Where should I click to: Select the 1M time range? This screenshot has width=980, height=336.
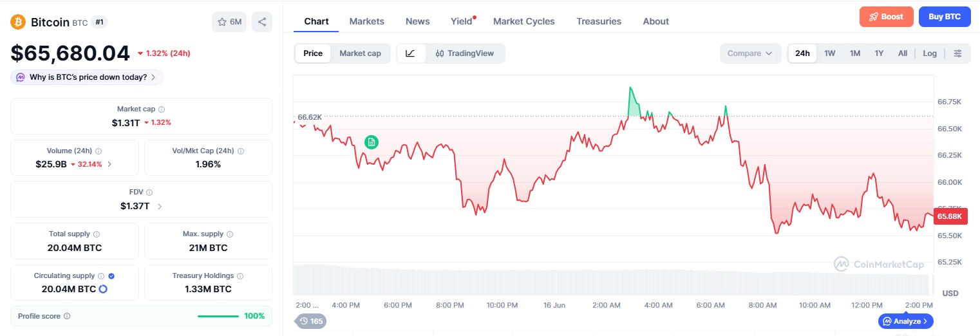(854, 53)
